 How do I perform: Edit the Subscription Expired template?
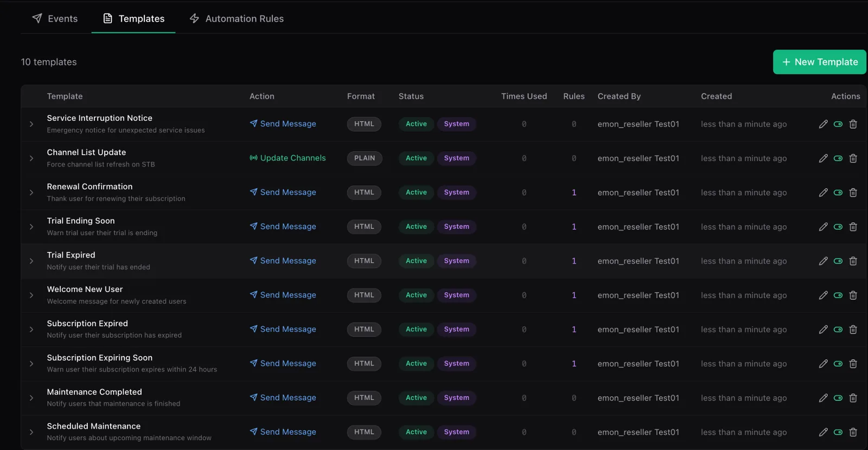[x=823, y=329]
